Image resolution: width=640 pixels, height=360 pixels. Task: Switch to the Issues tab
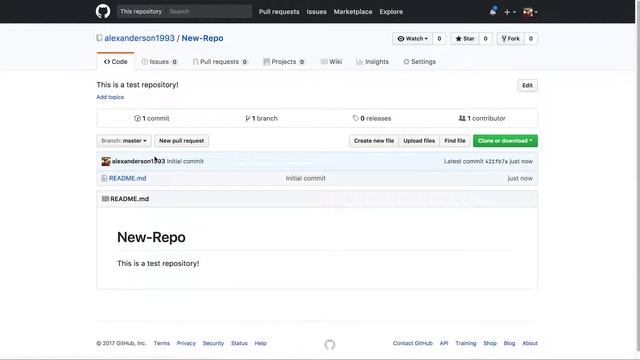(x=159, y=62)
